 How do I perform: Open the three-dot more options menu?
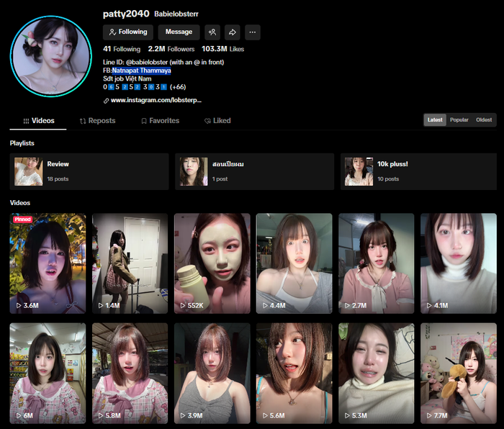[x=253, y=32]
